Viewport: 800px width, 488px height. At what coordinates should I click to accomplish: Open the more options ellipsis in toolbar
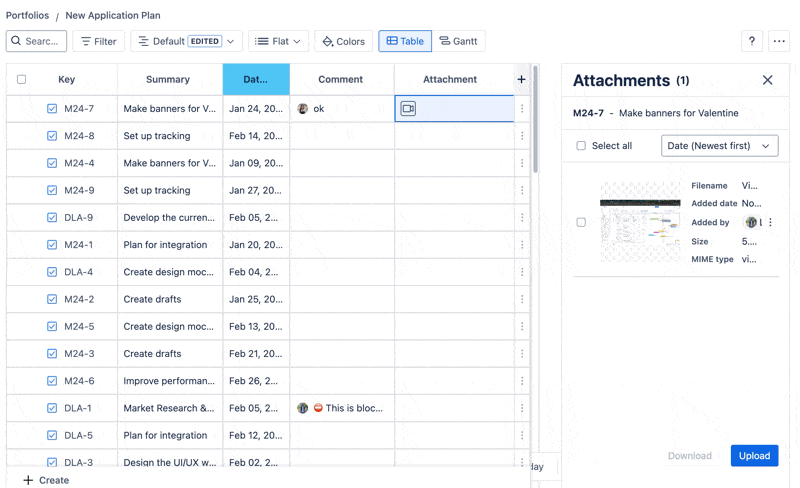[779, 41]
